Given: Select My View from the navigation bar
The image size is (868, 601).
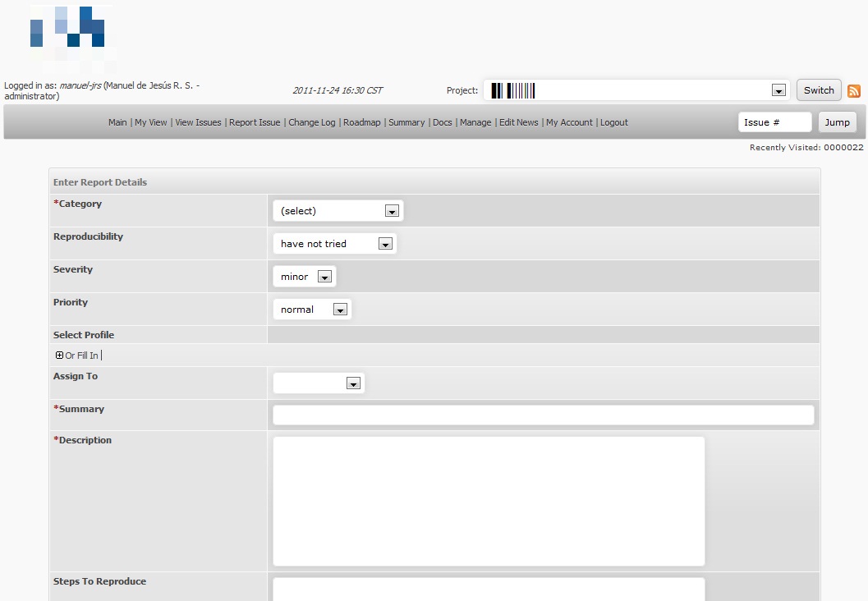Looking at the screenshot, I should point(150,122).
